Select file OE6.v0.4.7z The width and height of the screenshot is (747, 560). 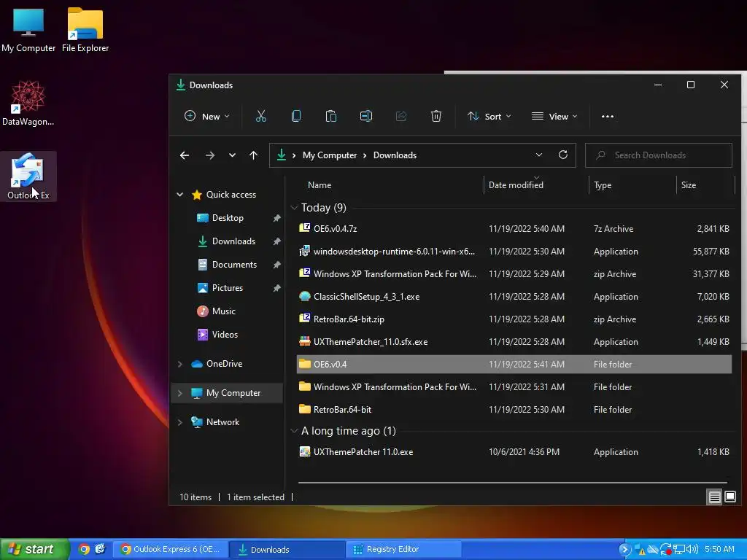(x=514, y=228)
